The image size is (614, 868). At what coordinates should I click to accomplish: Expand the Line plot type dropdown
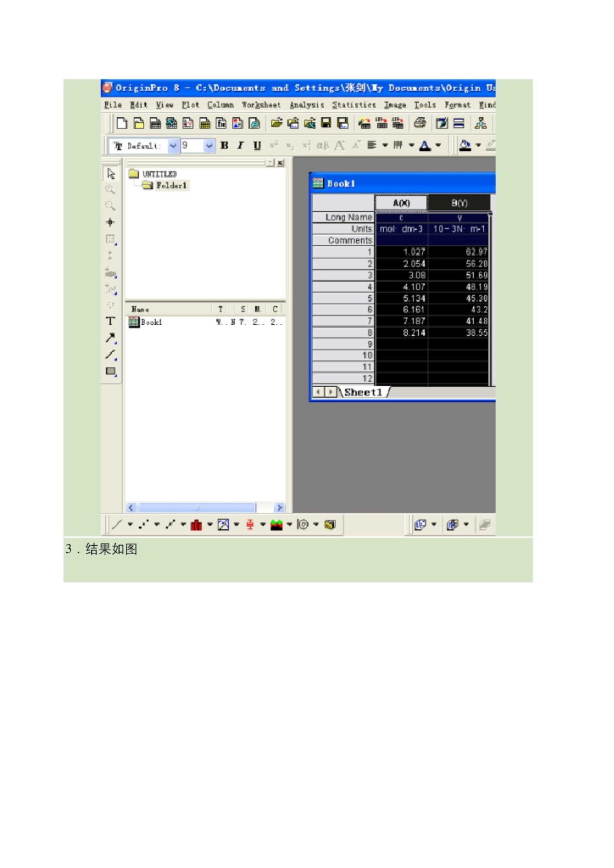pyautogui.click(x=130, y=524)
